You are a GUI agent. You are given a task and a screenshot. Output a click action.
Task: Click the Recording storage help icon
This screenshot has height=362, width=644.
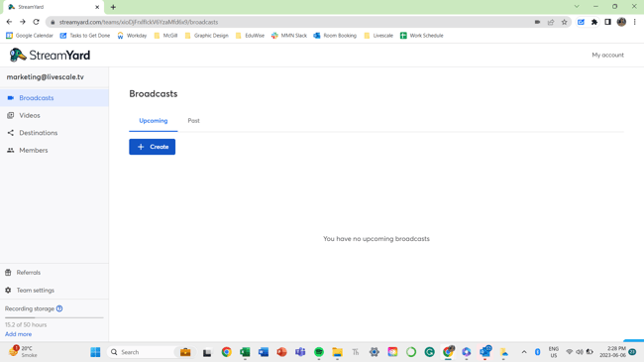pos(59,308)
